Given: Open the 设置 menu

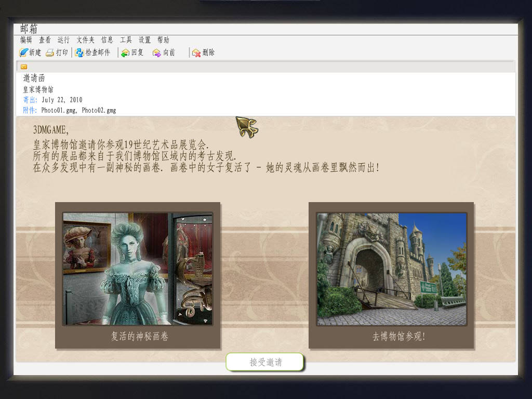Looking at the screenshot, I should [144, 40].
